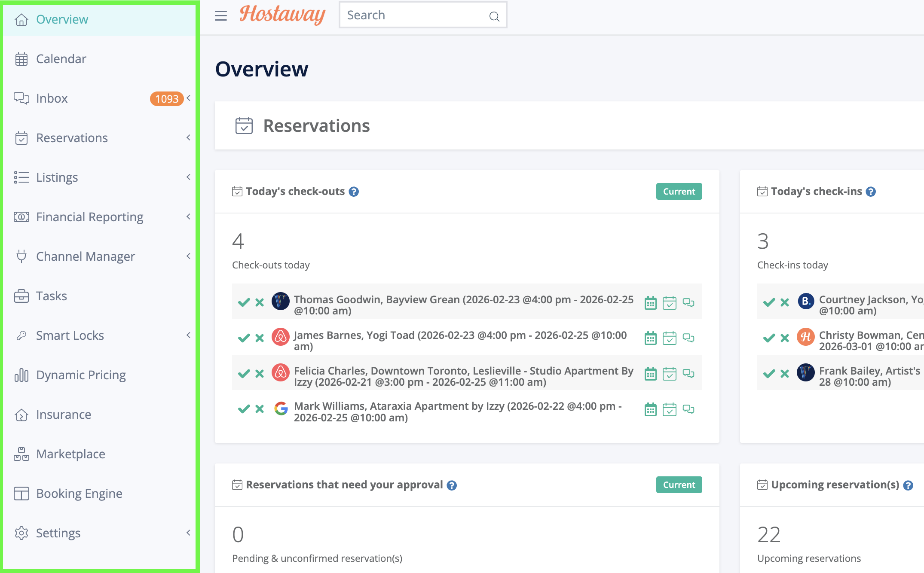
Task: Open Felicia Charles Downtown Toronto reservation link
Action: pyautogui.click(x=464, y=376)
